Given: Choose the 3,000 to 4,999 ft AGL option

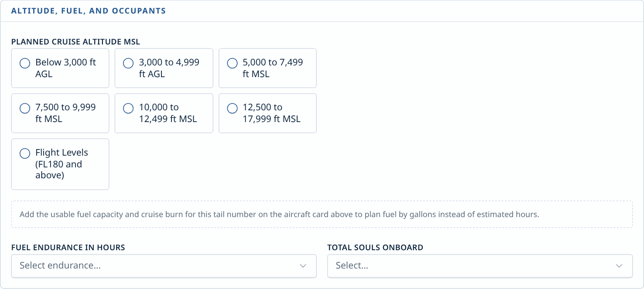Looking at the screenshot, I should click(164, 68).
